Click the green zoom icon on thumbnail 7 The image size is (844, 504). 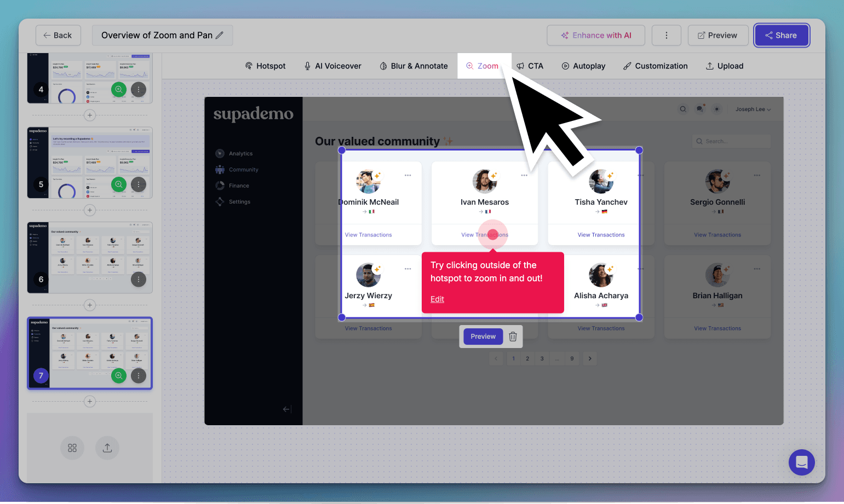[119, 375]
